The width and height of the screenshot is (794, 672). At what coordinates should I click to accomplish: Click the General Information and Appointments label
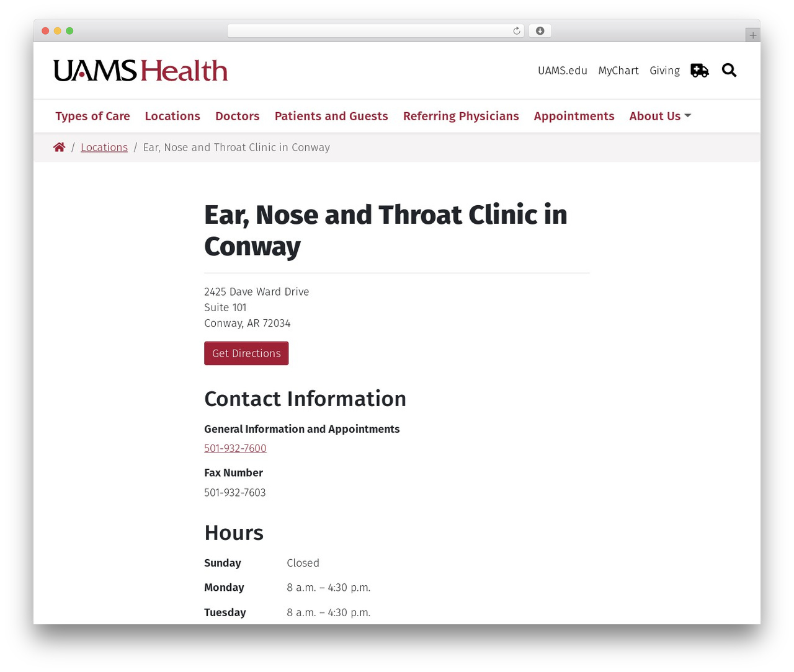click(x=302, y=429)
